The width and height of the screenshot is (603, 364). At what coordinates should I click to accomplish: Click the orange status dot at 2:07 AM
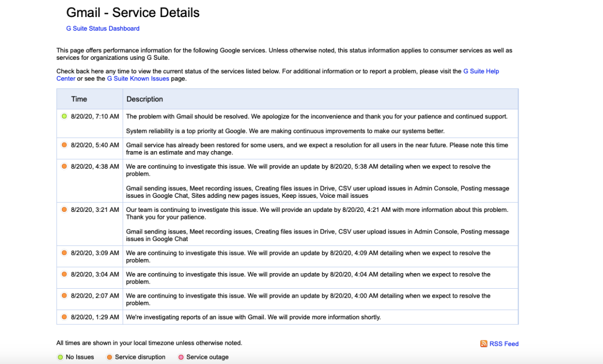pos(64,296)
